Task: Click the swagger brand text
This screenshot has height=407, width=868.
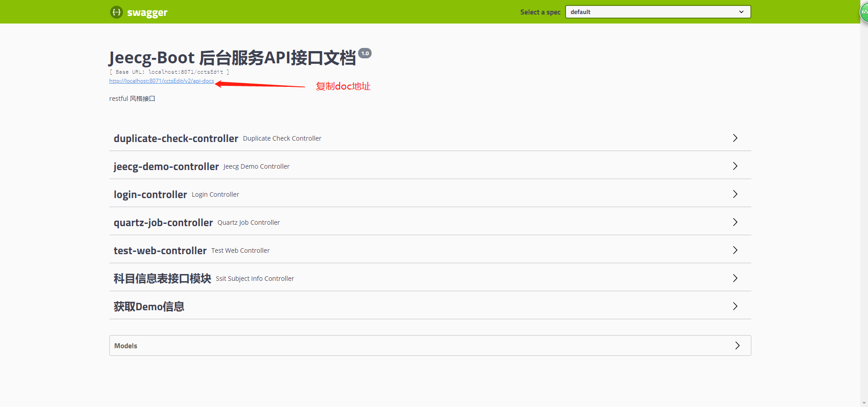Action: pos(147,13)
